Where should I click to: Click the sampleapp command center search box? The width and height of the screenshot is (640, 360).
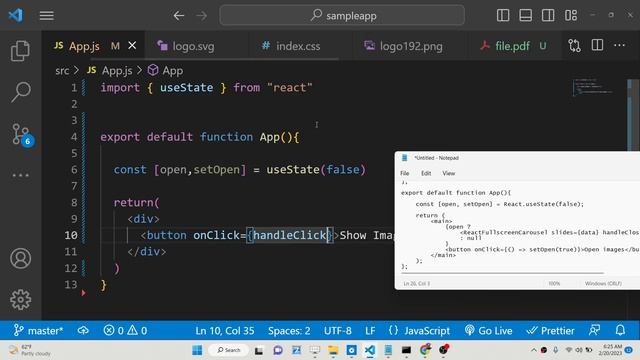(x=342, y=16)
